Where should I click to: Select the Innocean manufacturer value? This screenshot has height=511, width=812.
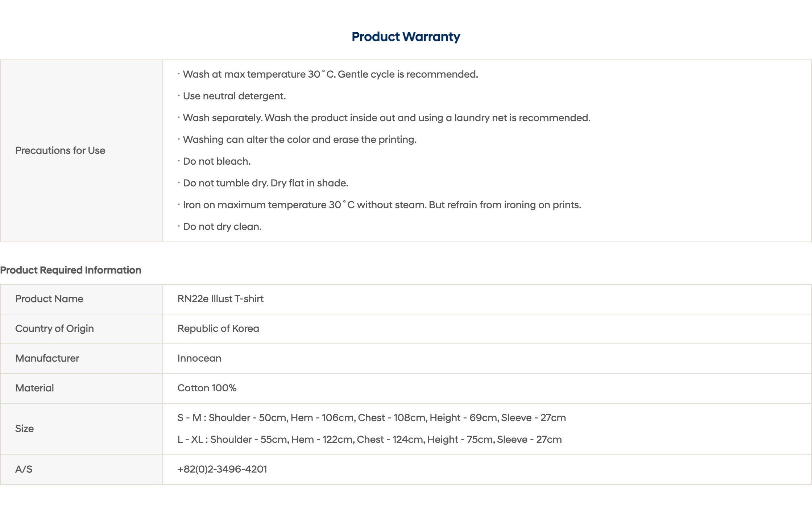(199, 358)
